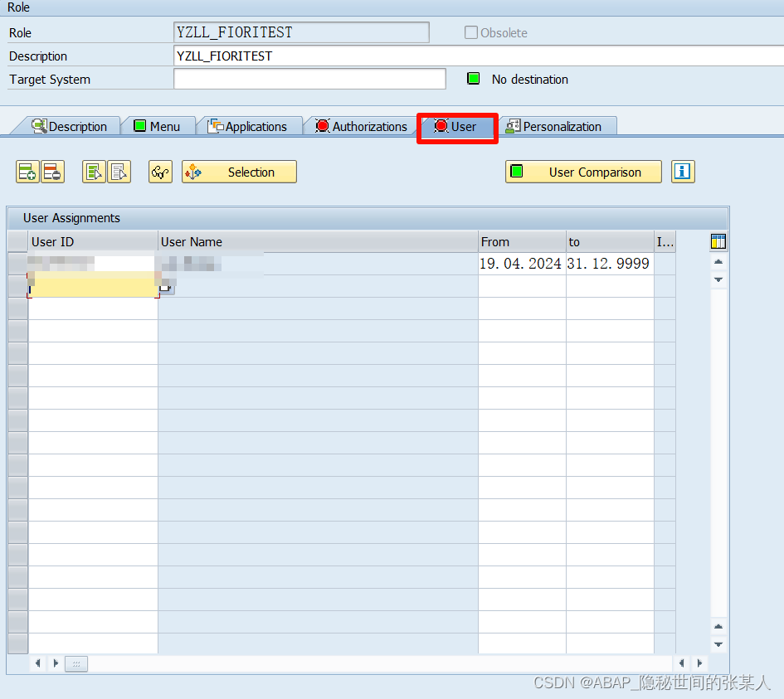The height and width of the screenshot is (699, 784).
Task: Click the display/glasses icon button
Action: (x=160, y=172)
